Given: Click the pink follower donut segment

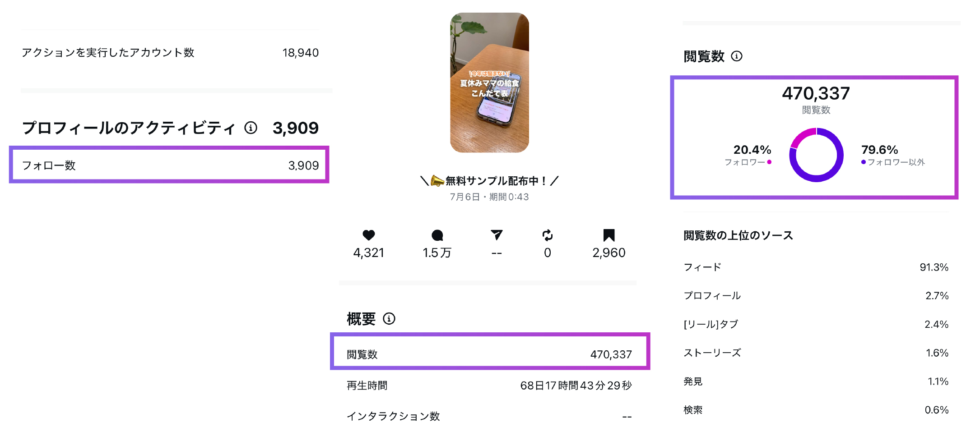Looking at the screenshot, I should point(801,137).
